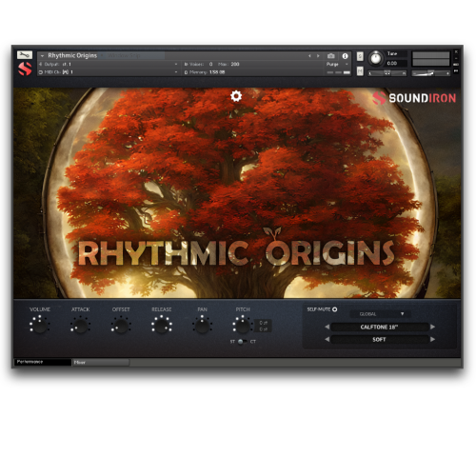This screenshot has width=476, height=476.
Task: Click the Offset knob
Action: click(x=121, y=326)
